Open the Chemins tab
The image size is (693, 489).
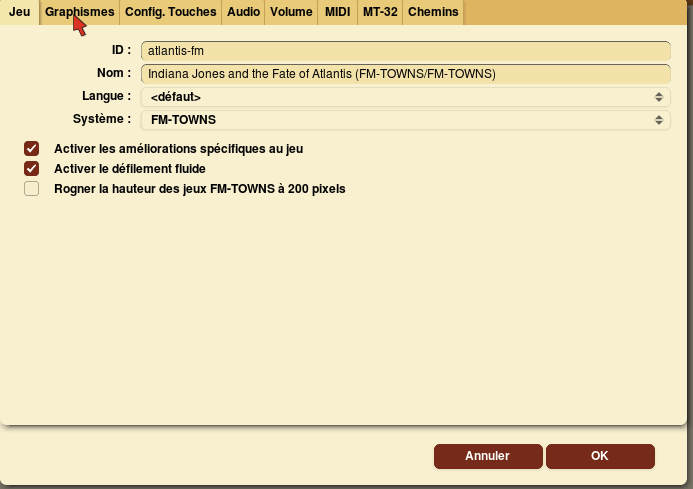[433, 12]
